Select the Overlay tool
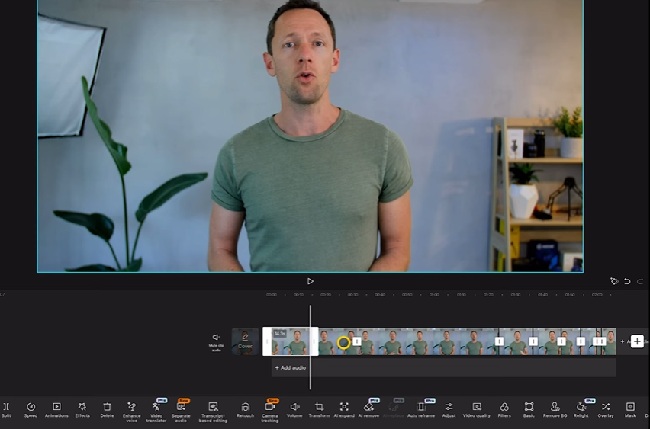Viewport: 650px width, 429px height. coord(606,410)
